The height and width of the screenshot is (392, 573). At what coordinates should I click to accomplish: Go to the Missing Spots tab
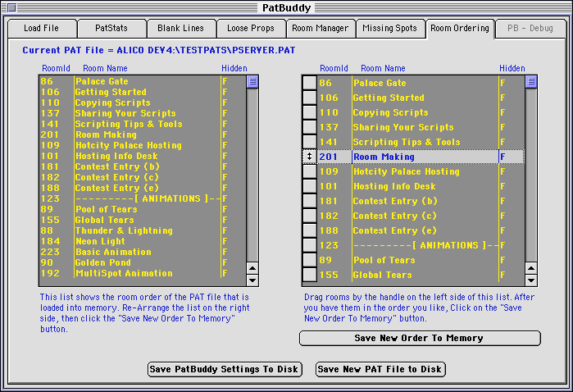[x=389, y=28]
